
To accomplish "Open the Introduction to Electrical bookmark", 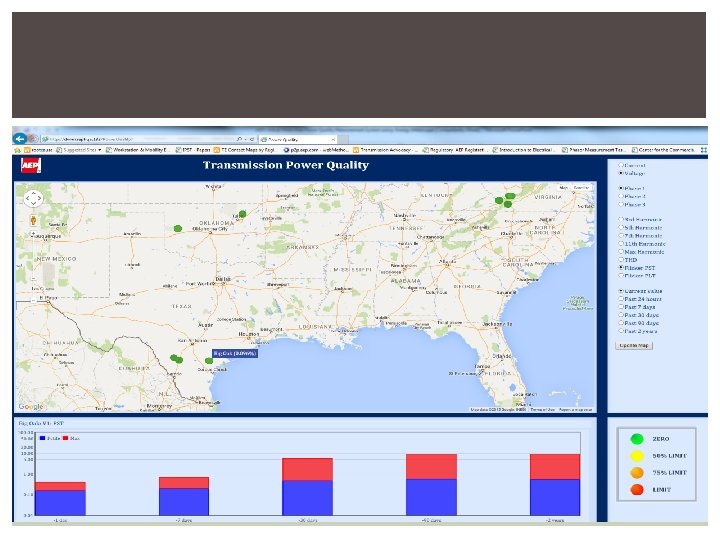I will pos(525,150).
